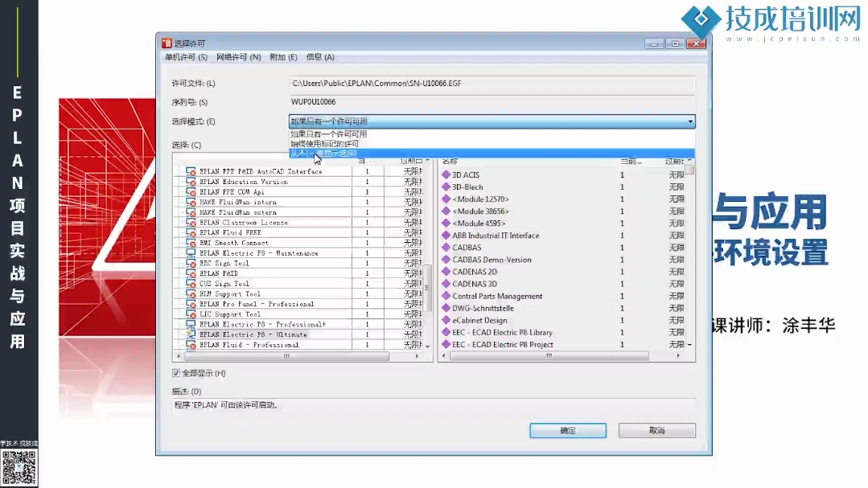The image size is (868, 488).
Task: Click the module list vertical scrollbar down arrow
Action: coord(689,345)
